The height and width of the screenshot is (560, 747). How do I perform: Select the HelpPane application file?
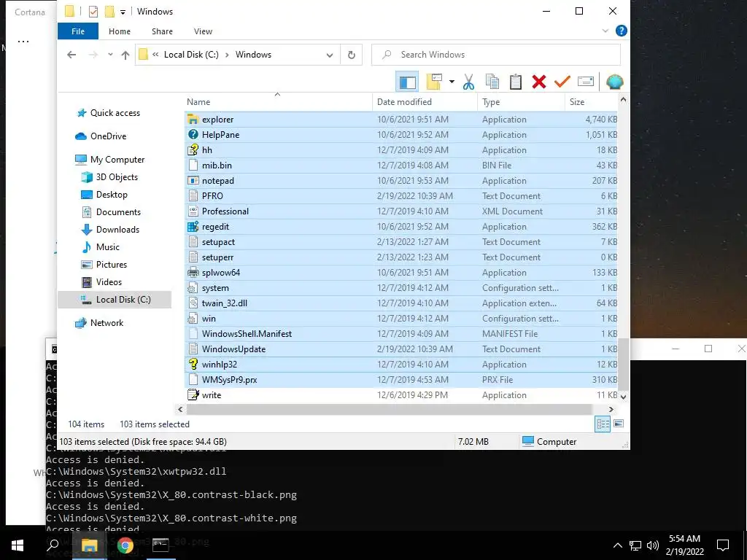coord(400,135)
